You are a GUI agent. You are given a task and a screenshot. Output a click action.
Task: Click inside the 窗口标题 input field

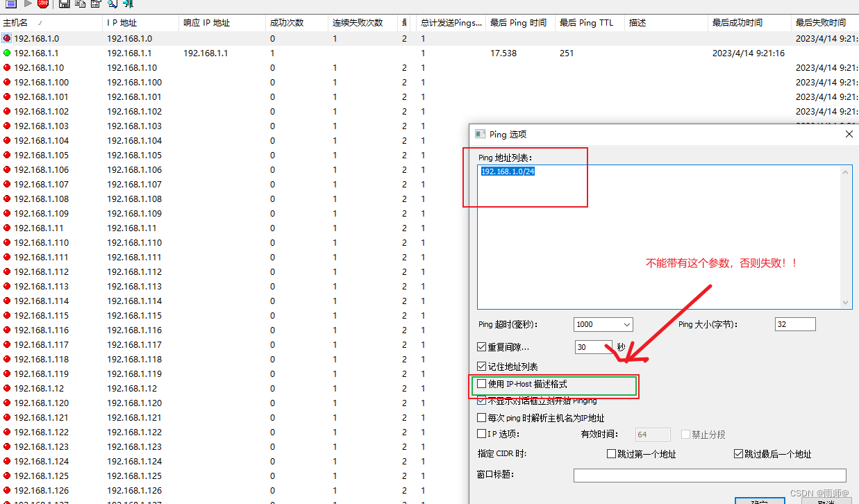click(x=710, y=475)
